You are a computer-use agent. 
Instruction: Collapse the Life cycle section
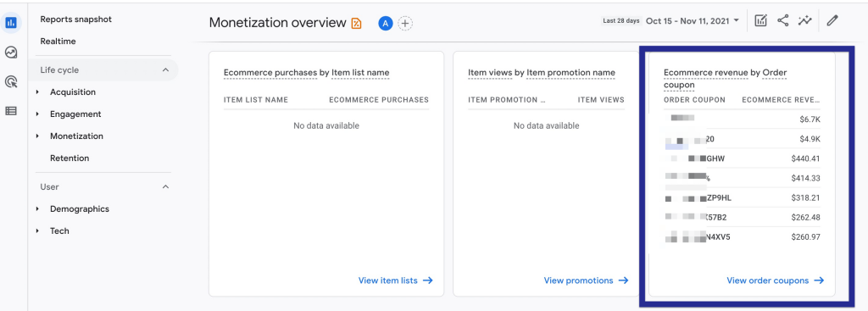point(165,70)
